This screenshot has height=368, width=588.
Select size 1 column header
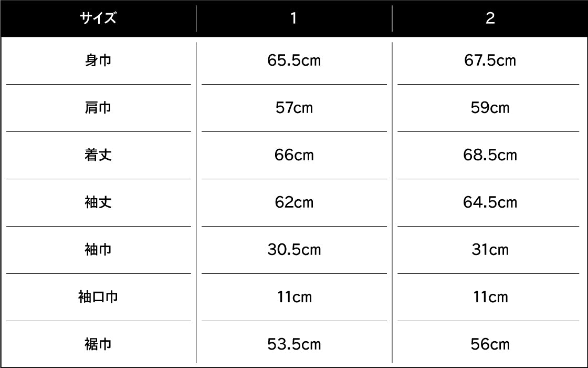pyautogui.click(x=293, y=19)
